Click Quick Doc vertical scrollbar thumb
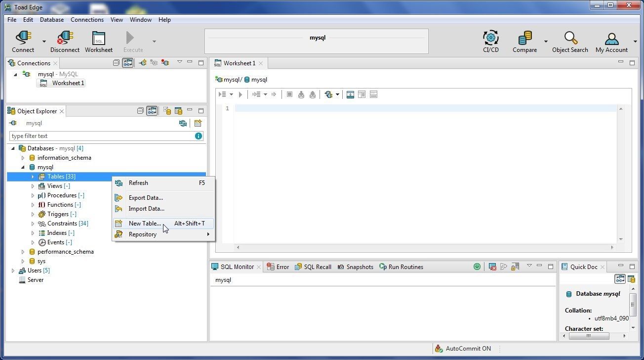 tap(633, 304)
